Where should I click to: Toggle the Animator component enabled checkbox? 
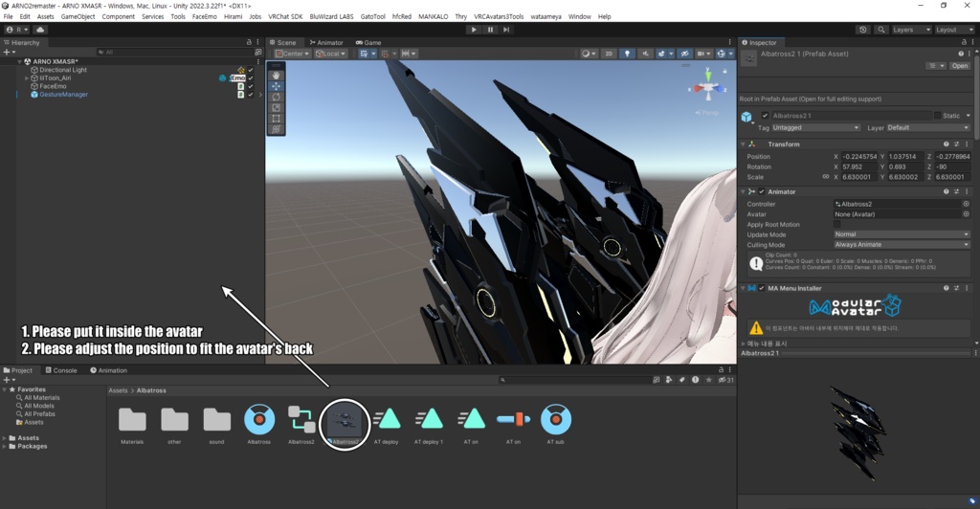[761, 191]
